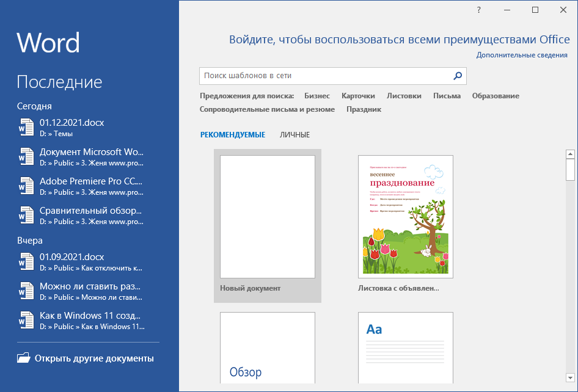Click the path D: » Public » Как отключить к...
Screen dimensions: 578x392
tap(91, 268)
